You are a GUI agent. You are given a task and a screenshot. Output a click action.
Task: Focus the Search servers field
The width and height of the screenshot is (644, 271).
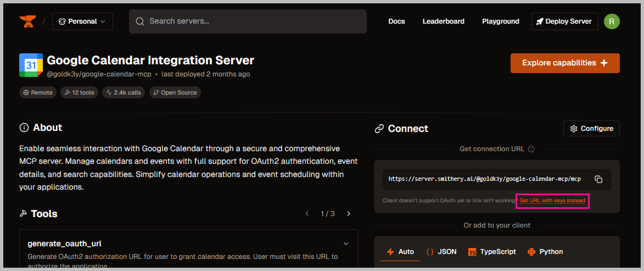click(x=248, y=21)
